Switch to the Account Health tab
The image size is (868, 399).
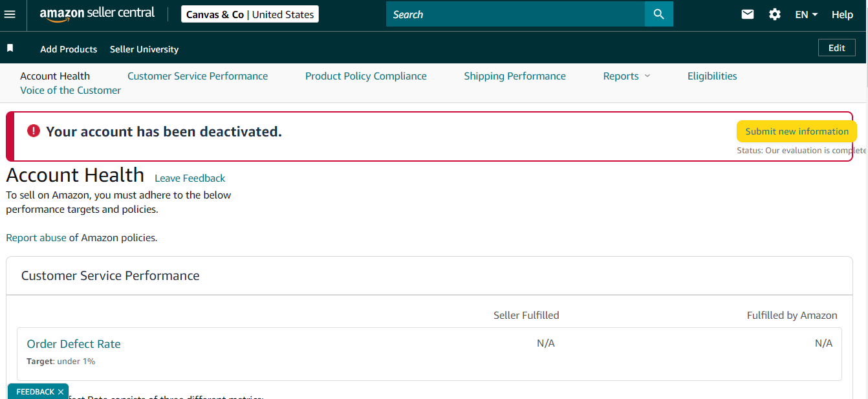(55, 76)
